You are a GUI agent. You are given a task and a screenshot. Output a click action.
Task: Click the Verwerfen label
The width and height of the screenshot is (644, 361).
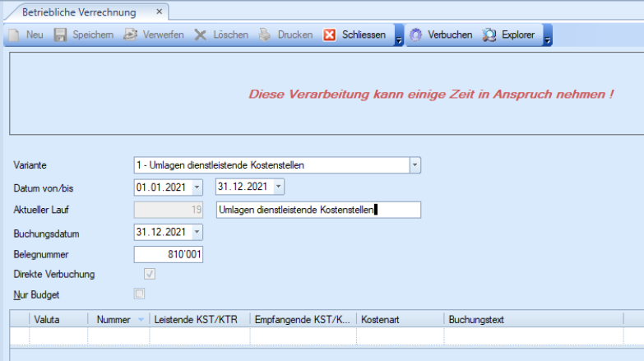pos(163,35)
